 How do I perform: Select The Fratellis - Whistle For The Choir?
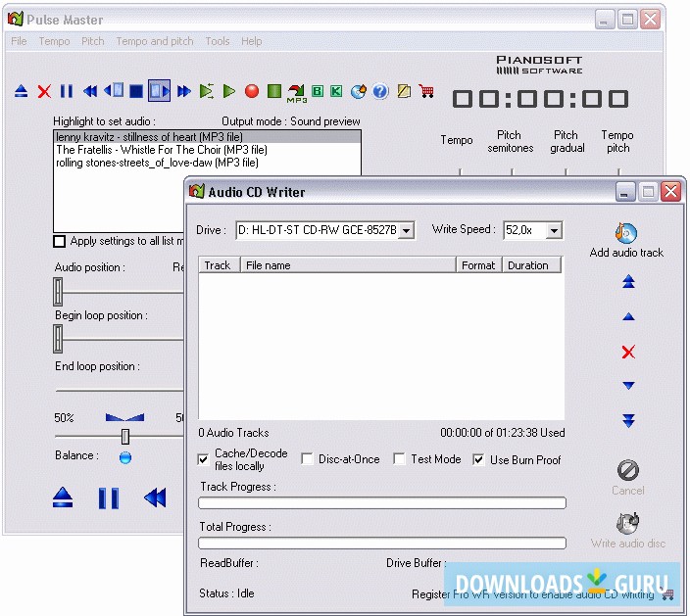coord(207,150)
